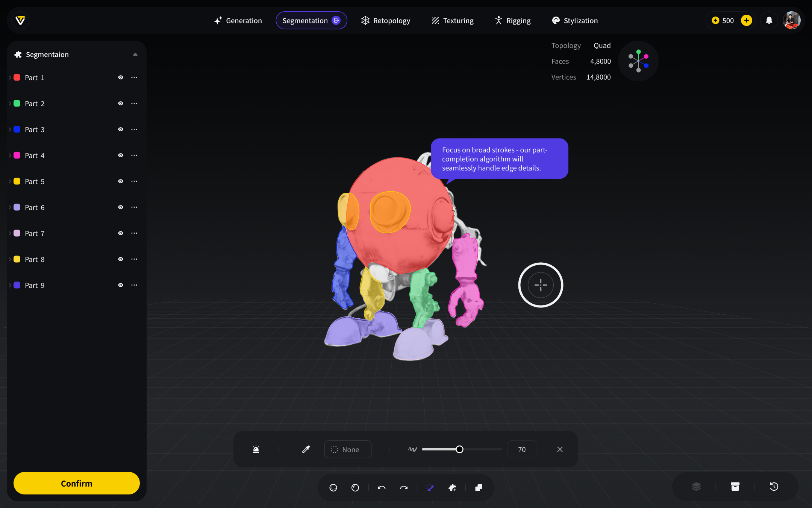Hide Part 6 with eye icon
The image size is (812, 508).
coord(121,207)
